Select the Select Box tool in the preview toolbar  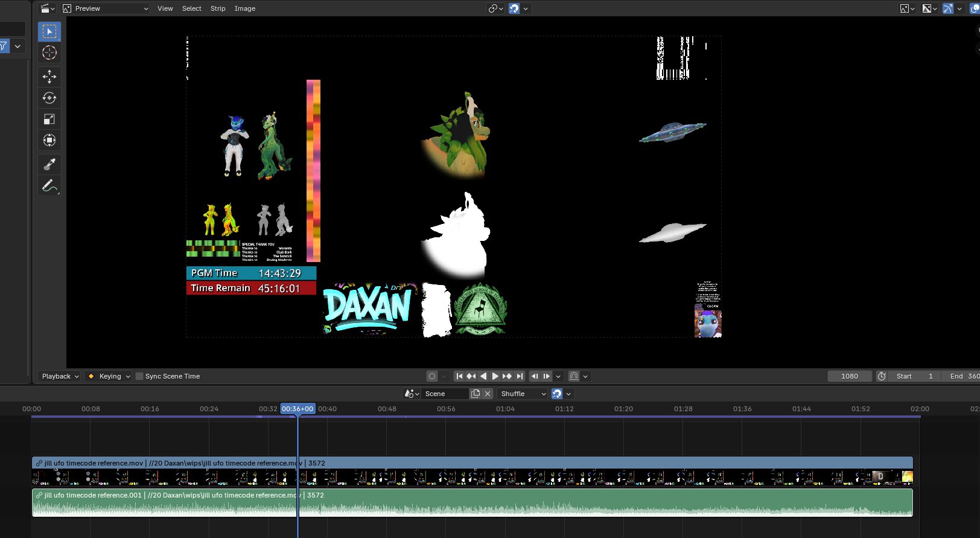coord(49,31)
